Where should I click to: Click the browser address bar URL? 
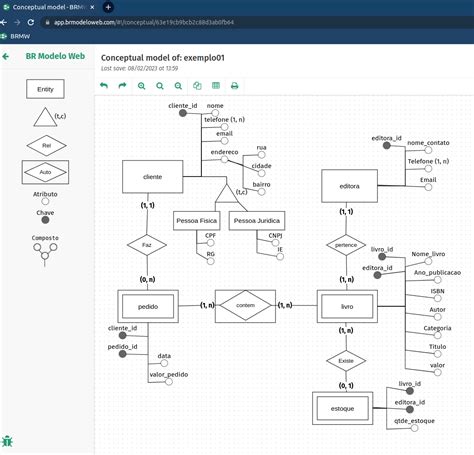[144, 22]
